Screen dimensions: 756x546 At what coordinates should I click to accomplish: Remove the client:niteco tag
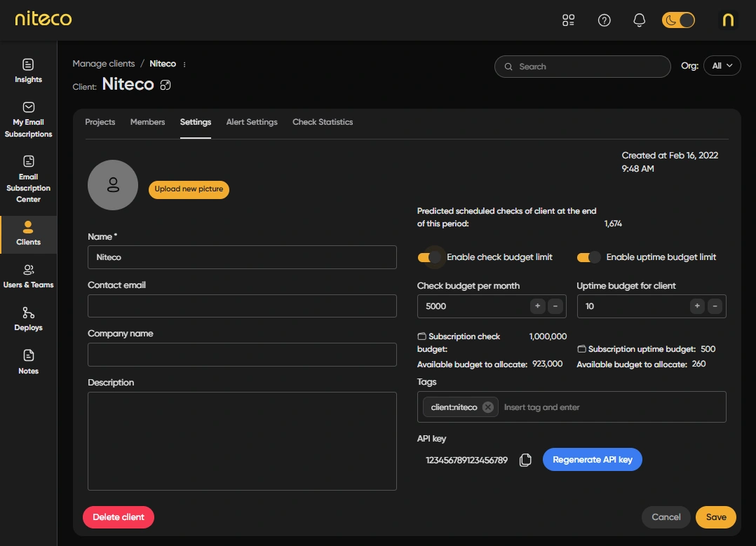tap(488, 407)
